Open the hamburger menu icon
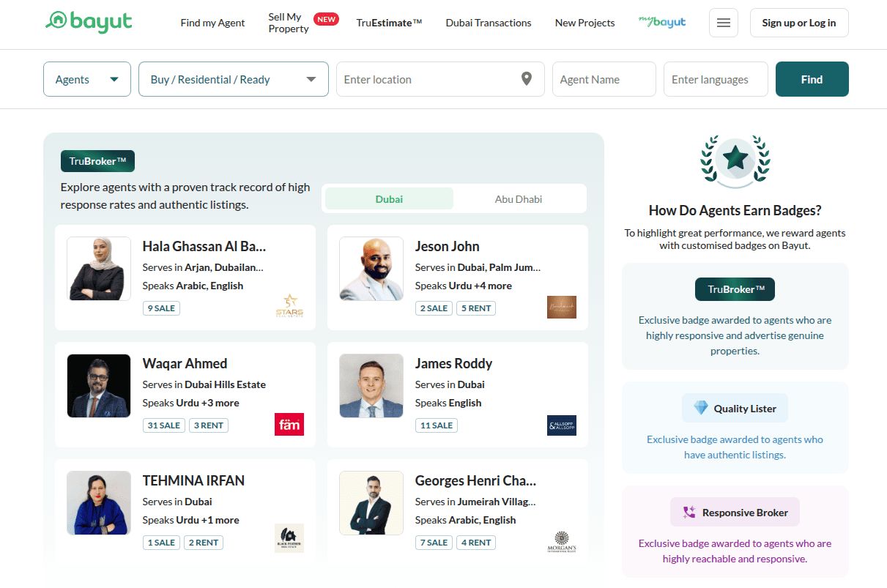887x588 pixels. click(x=723, y=23)
